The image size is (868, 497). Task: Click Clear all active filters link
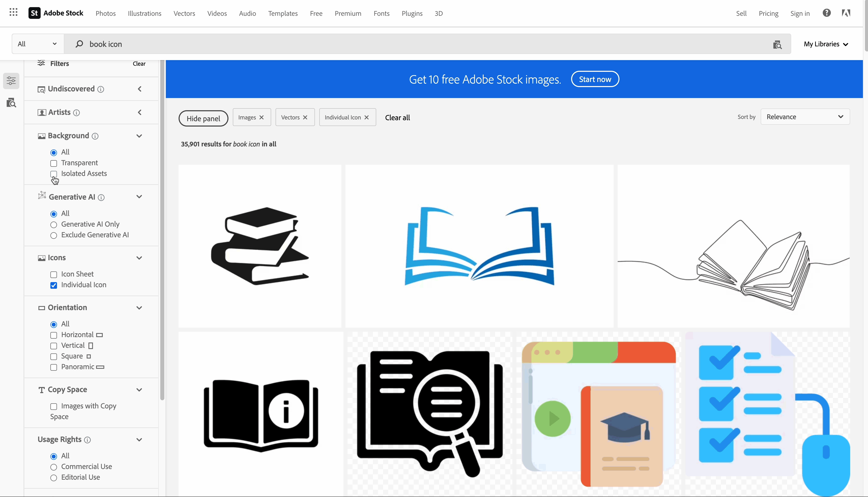tap(398, 118)
